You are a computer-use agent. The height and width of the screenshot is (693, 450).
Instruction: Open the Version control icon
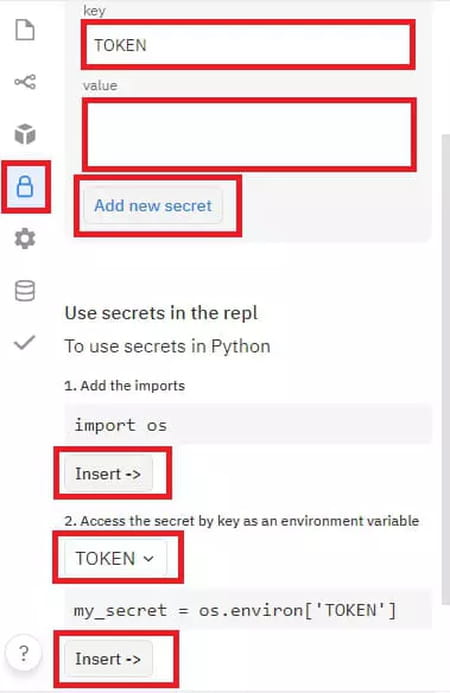pyautogui.click(x=25, y=82)
